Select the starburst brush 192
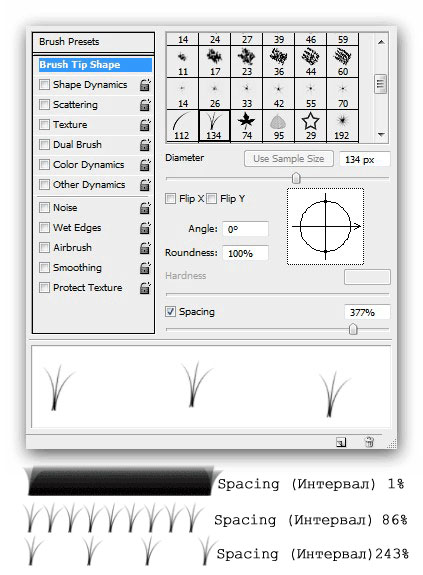The image size is (423, 575). click(x=342, y=125)
